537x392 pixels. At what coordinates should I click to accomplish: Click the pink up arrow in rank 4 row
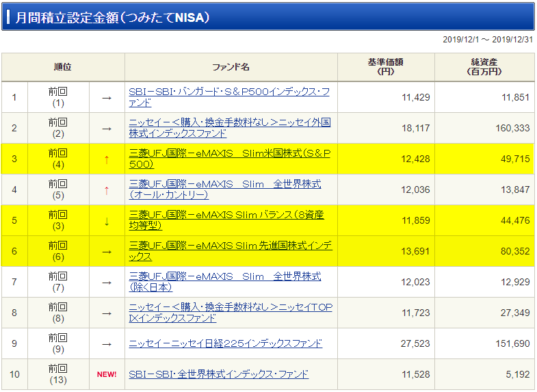107,190
